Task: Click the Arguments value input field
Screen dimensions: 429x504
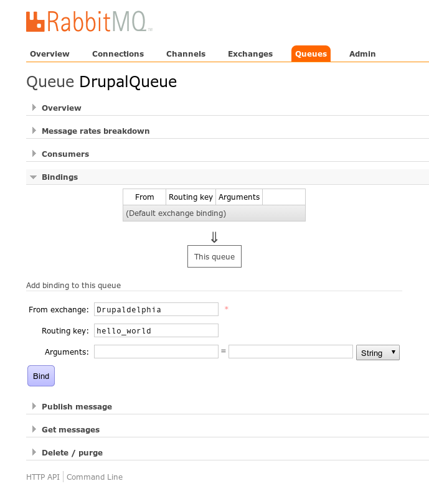Action: coord(291,352)
